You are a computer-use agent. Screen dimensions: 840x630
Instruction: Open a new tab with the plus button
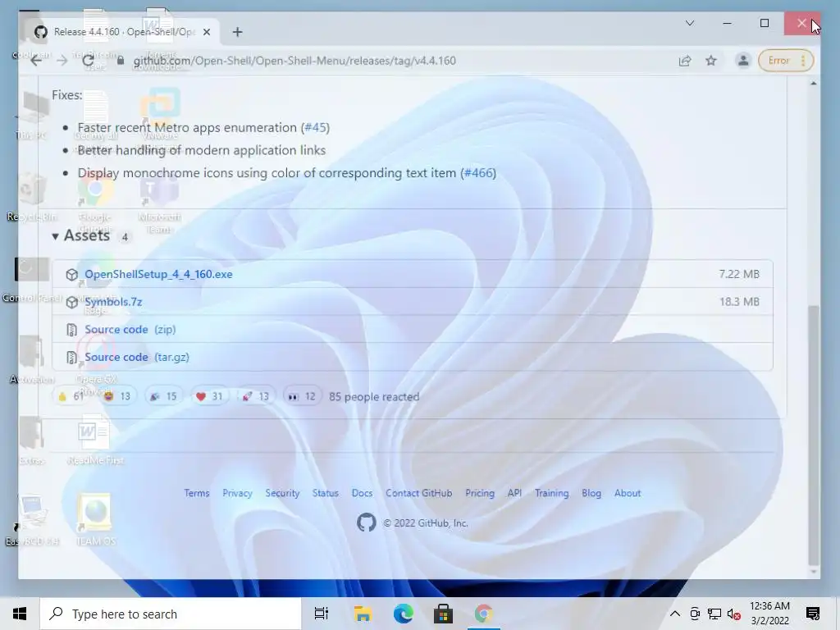click(237, 32)
